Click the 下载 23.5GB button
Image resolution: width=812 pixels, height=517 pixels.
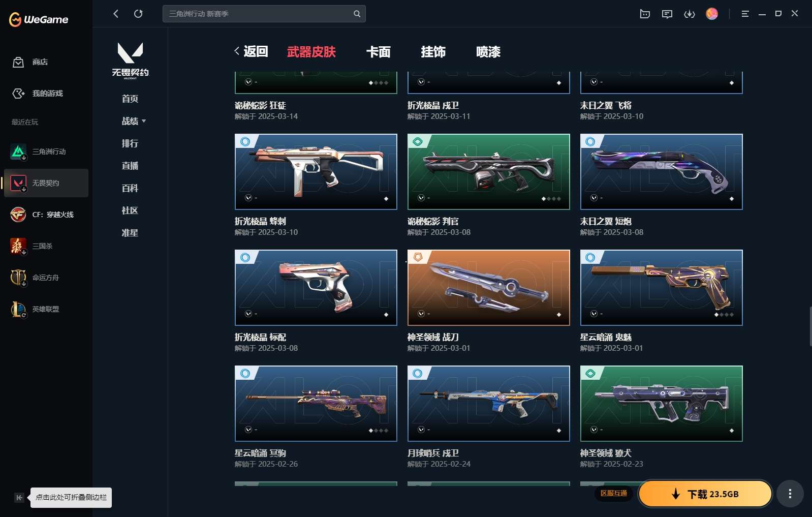[x=705, y=494]
